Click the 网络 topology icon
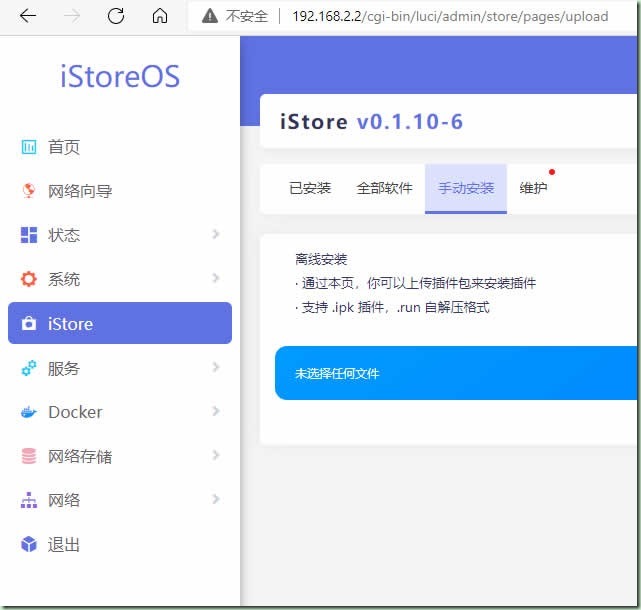Image resolution: width=641 pixels, height=610 pixels. point(29,500)
